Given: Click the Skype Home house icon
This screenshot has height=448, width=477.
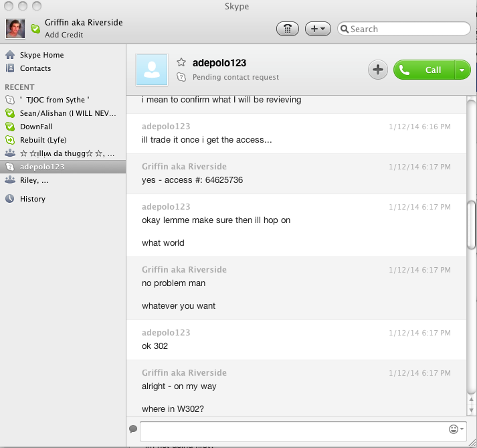Looking at the screenshot, I should coord(10,54).
